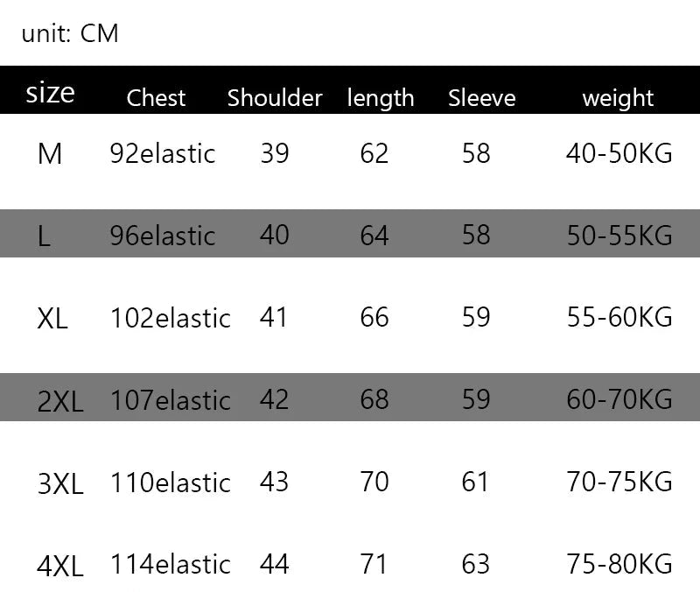Select the 'Shoulder' column header
Screen dimensions: 700x592
click(x=275, y=97)
